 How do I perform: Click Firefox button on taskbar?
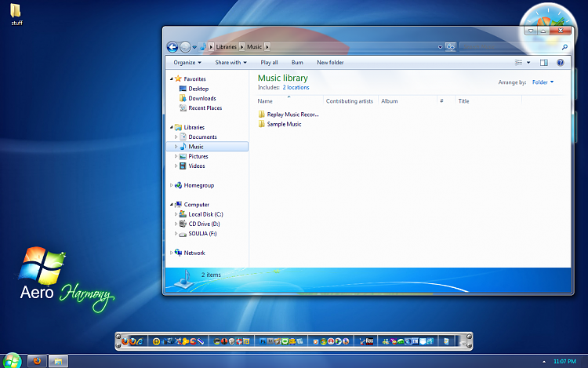37,361
